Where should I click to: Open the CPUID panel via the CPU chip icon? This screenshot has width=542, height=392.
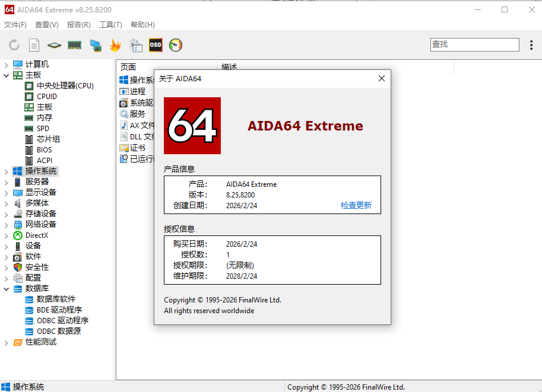tap(53, 44)
